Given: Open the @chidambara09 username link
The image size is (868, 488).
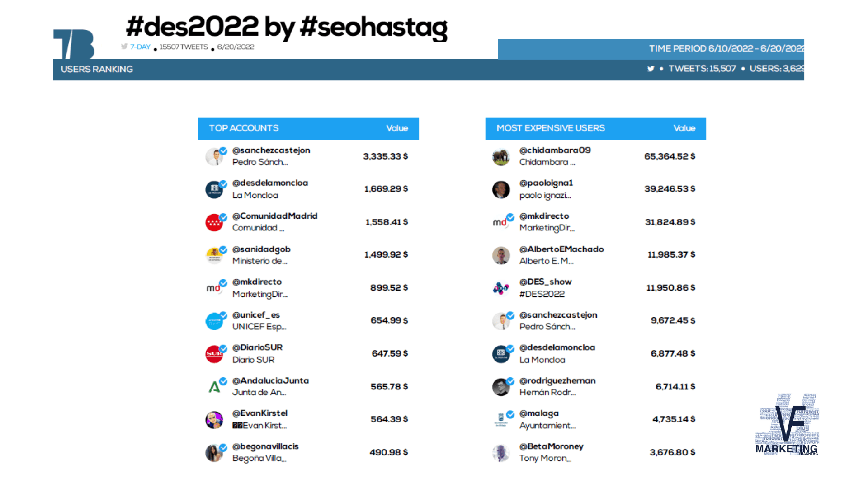Looking at the screenshot, I should click(x=555, y=150).
